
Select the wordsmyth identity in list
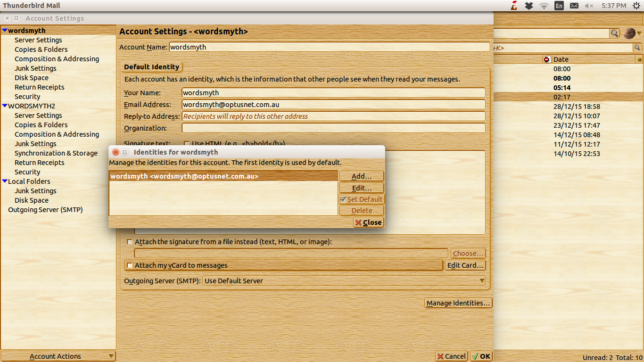tap(223, 176)
